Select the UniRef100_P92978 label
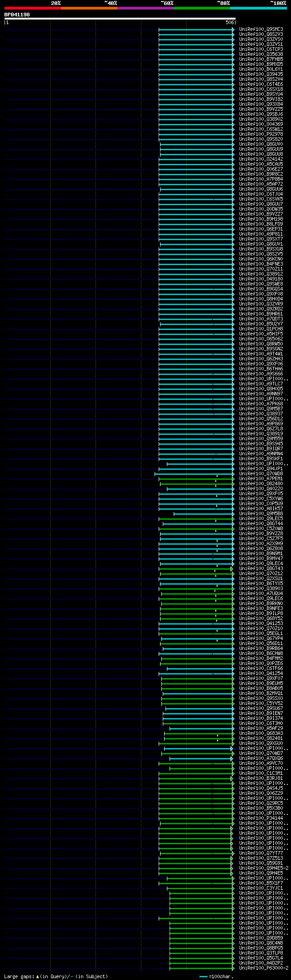The height and width of the screenshot is (980, 291). 261,134
